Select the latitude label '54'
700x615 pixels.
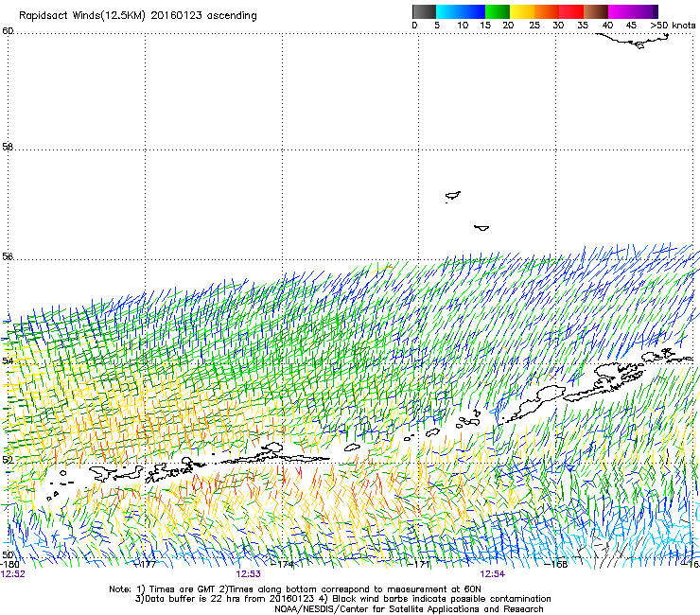(8, 360)
